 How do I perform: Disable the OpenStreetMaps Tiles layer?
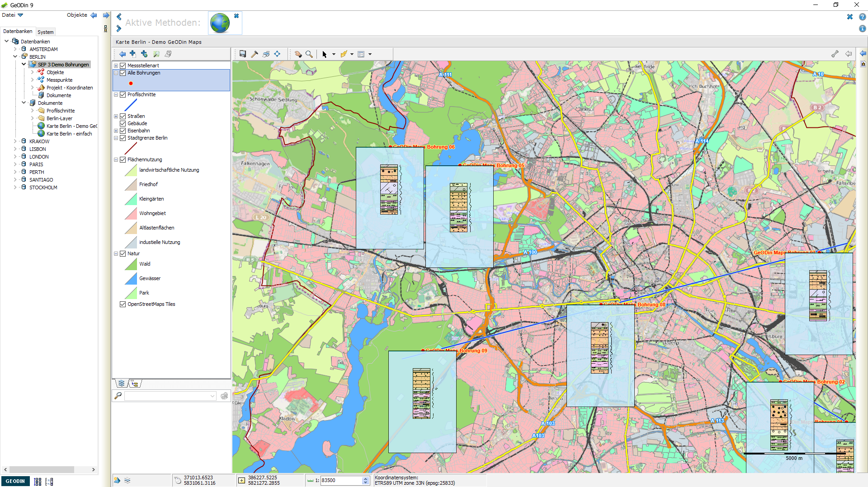point(123,304)
